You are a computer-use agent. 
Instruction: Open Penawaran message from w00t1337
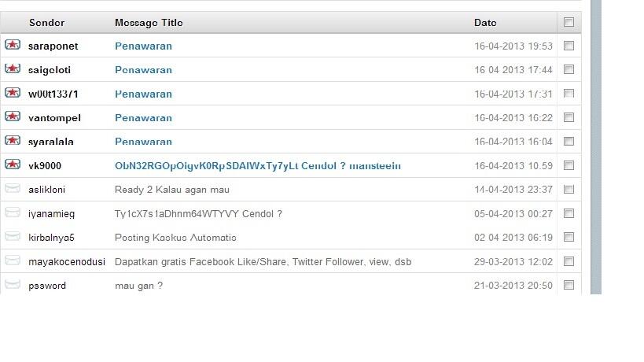(143, 94)
